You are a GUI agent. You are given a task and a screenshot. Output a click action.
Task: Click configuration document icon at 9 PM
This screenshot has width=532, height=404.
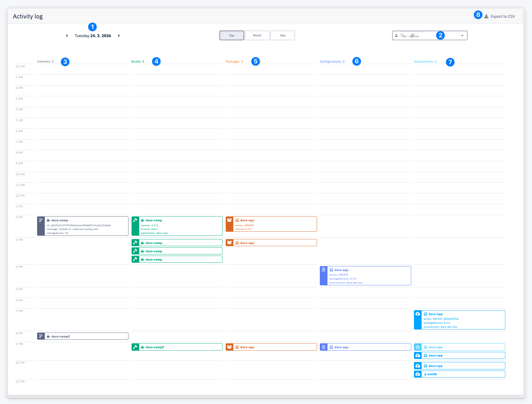tap(323, 347)
